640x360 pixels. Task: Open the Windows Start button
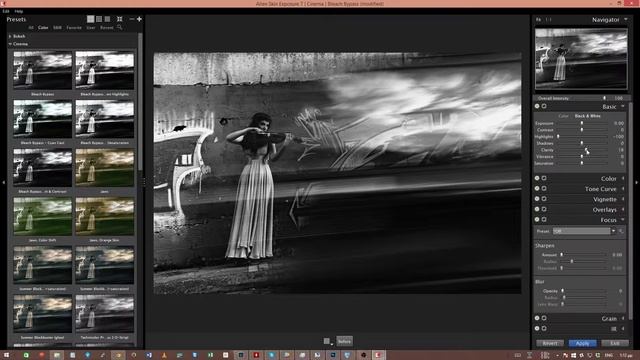pos(6,355)
